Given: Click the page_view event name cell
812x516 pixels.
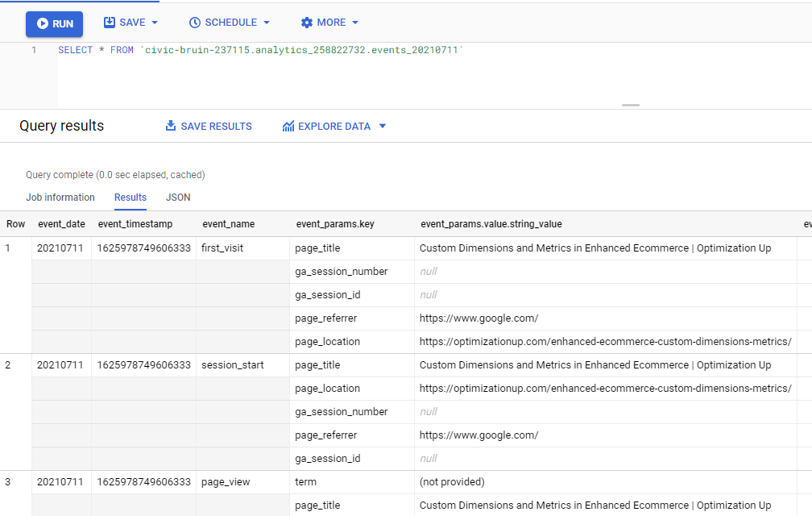Looking at the screenshot, I should click(226, 482).
